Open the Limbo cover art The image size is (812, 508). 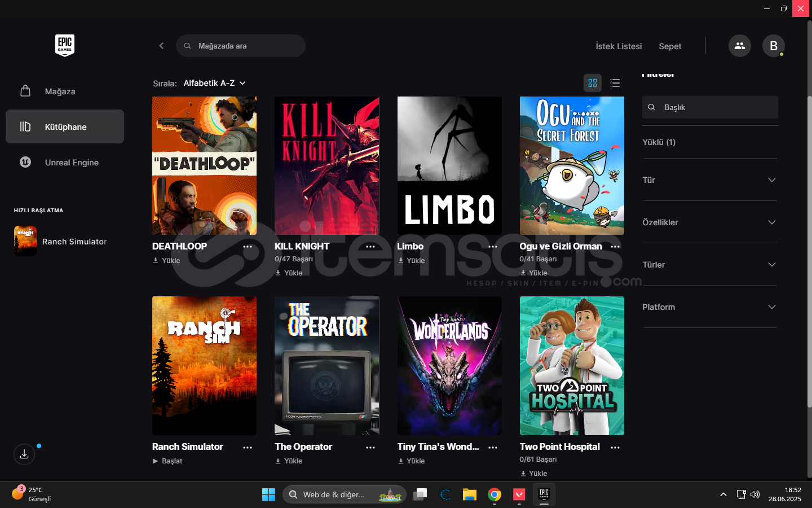click(x=449, y=165)
